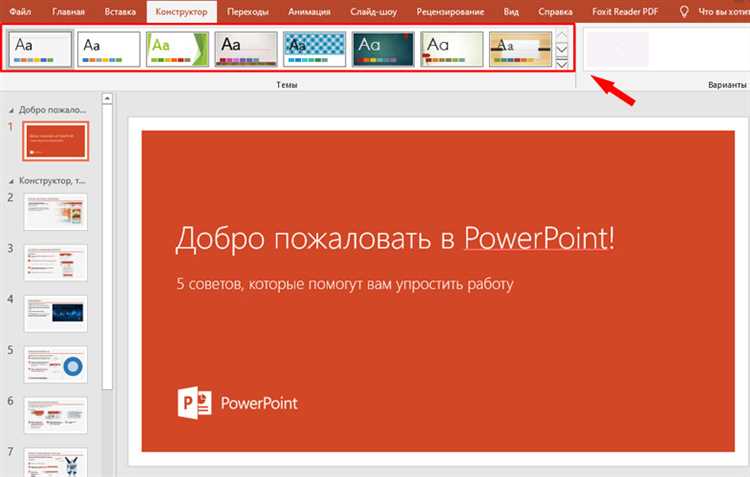Screen dimensions: 750x477
Task: Open the Файл menu tab
Action: point(20,11)
